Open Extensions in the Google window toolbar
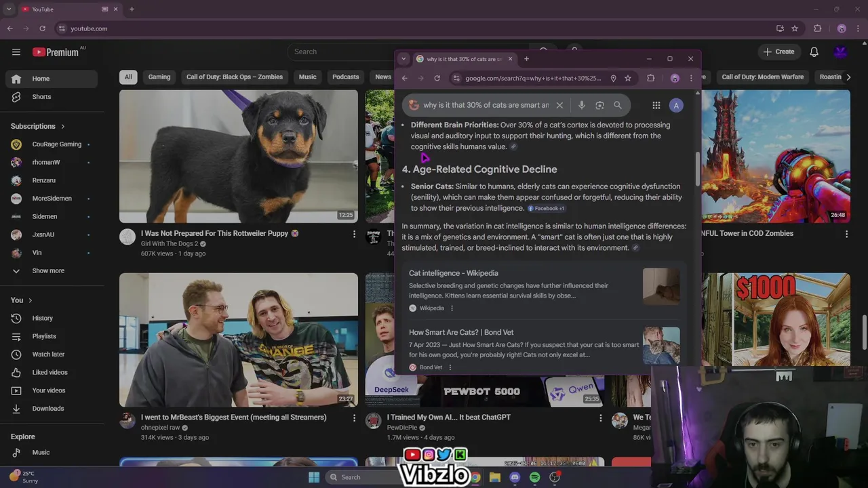This screenshot has height=488, width=868. click(651, 78)
